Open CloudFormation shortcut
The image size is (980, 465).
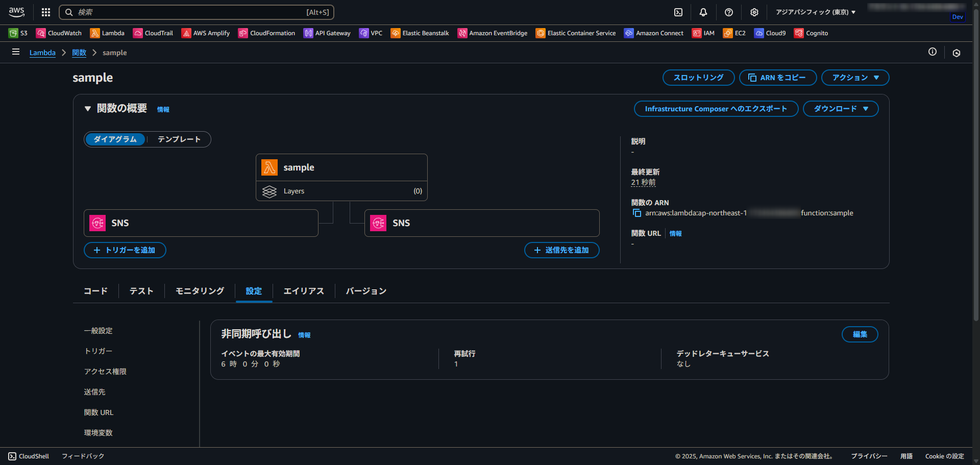266,33
